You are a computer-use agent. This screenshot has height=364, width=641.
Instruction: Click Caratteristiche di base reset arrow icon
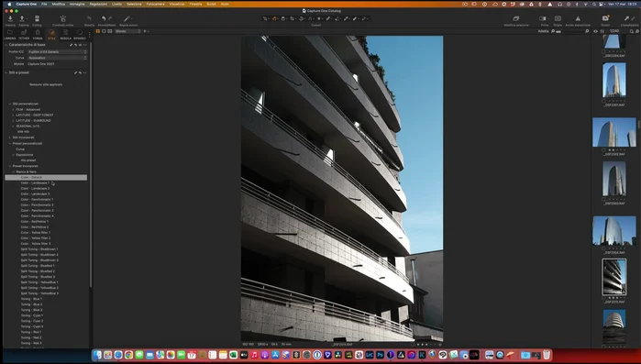[75, 45]
